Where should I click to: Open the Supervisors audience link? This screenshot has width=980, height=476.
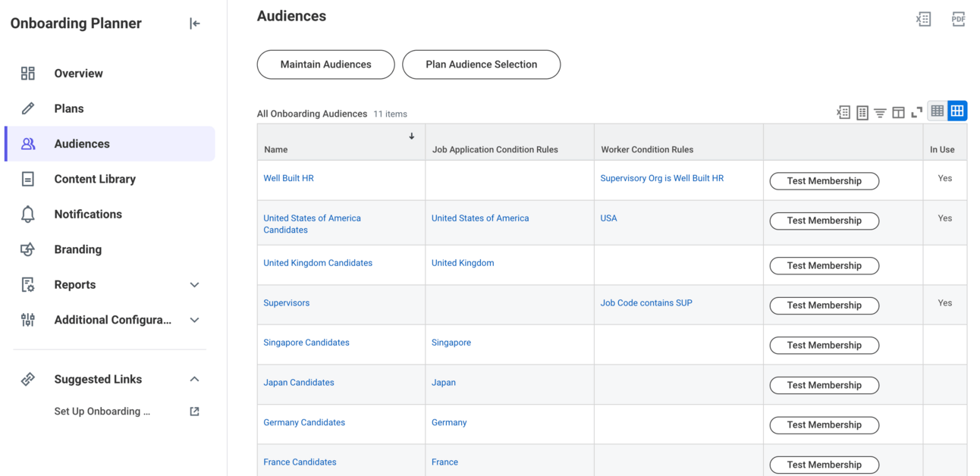tap(286, 302)
